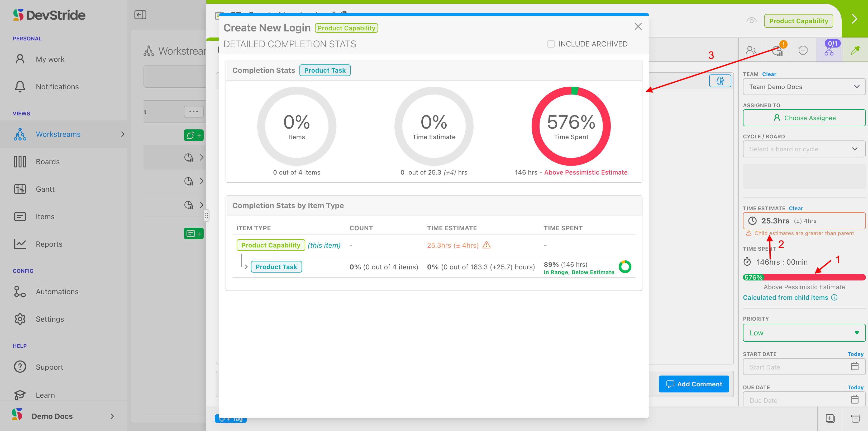
Task: Check the Include Archived checkbox
Action: pos(551,44)
